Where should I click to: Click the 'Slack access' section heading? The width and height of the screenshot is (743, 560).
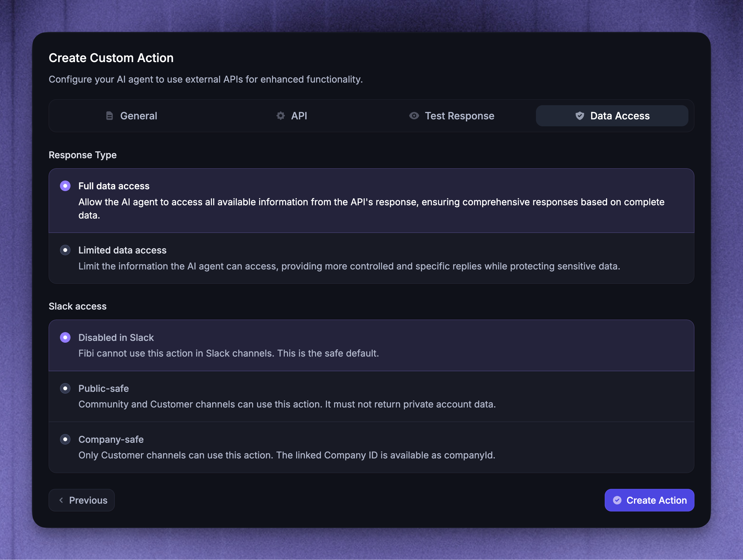(78, 306)
